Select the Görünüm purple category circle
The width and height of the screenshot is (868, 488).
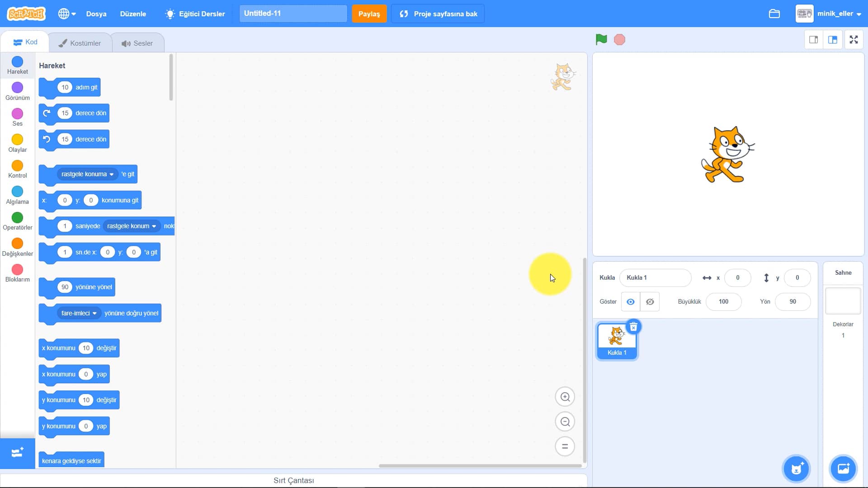coord(17,88)
